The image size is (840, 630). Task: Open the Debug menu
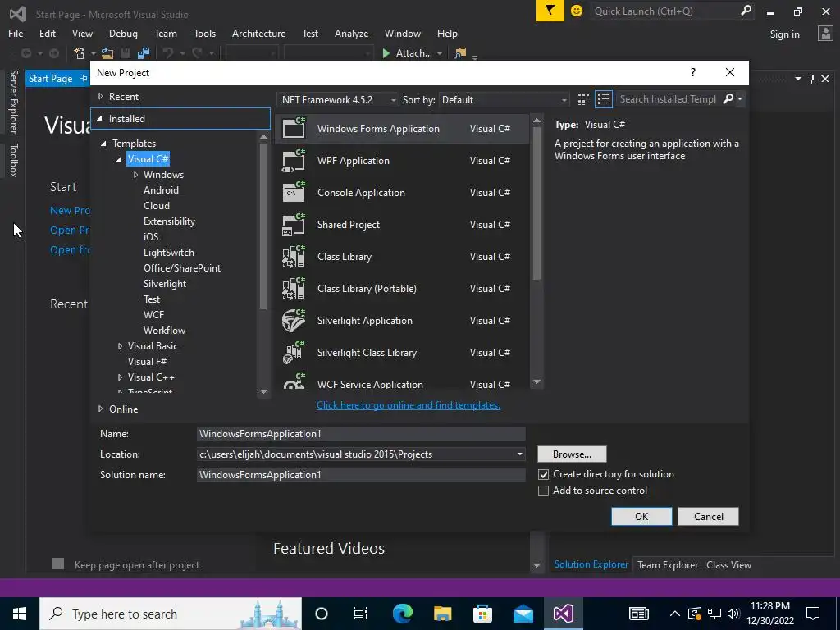[123, 33]
